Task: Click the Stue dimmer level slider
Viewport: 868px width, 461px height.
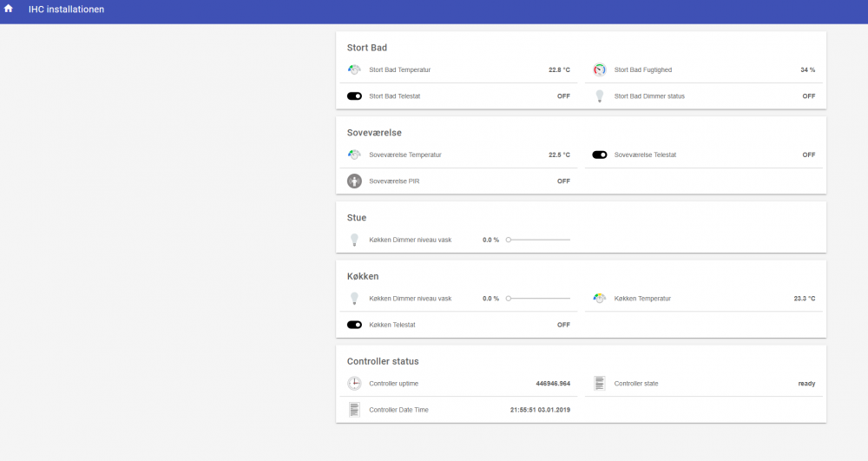Action: (538, 240)
